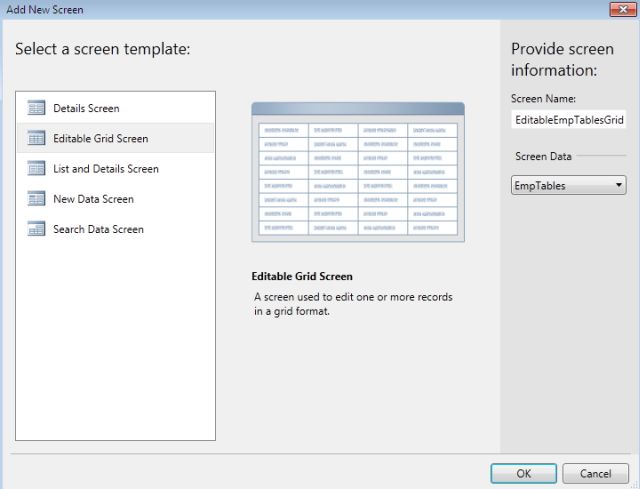Click the 'Editable Grid Screen' bold description heading
The width and height of the screenshot is (640, 489).
click(302, 276)
